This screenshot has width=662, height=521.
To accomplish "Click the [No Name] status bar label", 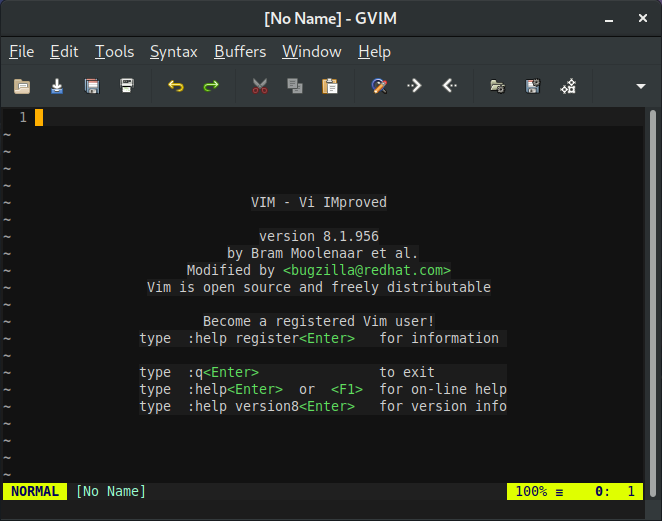I will [x=111, y=491].
